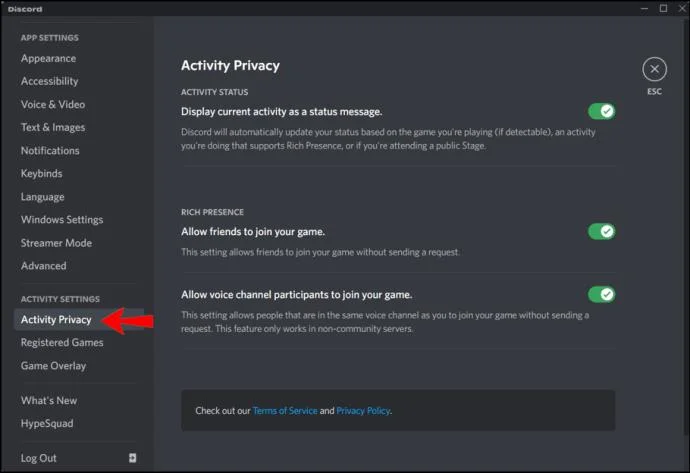Toggle Allow voice channel participants to join
Image resolution: width=690 pixels, height=473 pixels.
602,294
